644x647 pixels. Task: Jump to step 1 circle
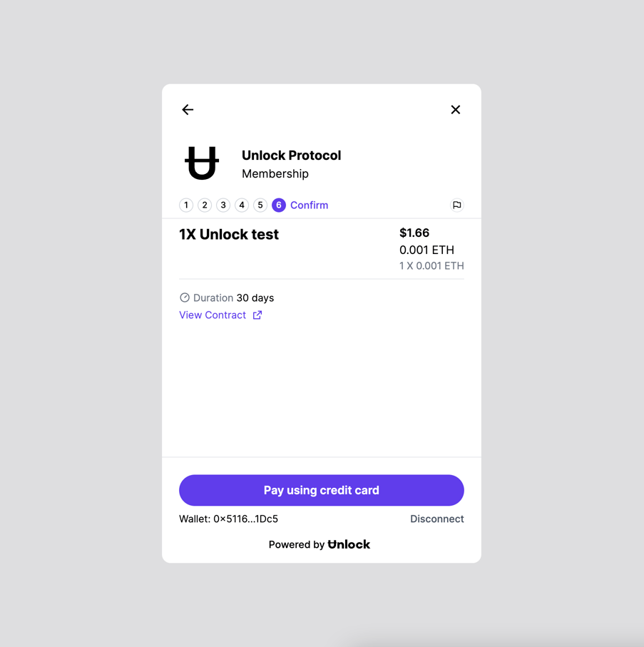click(186, 205)
